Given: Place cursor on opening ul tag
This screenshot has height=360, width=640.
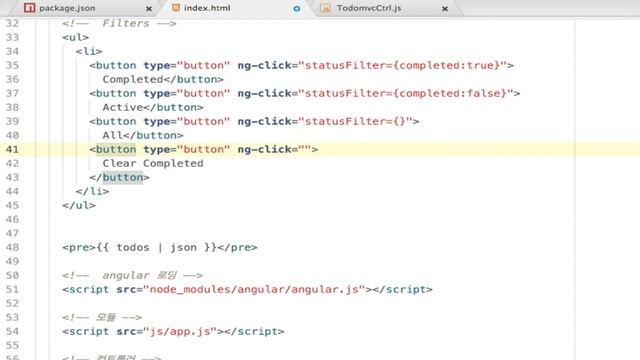Looking at the screenshot, I should [76, 38].
